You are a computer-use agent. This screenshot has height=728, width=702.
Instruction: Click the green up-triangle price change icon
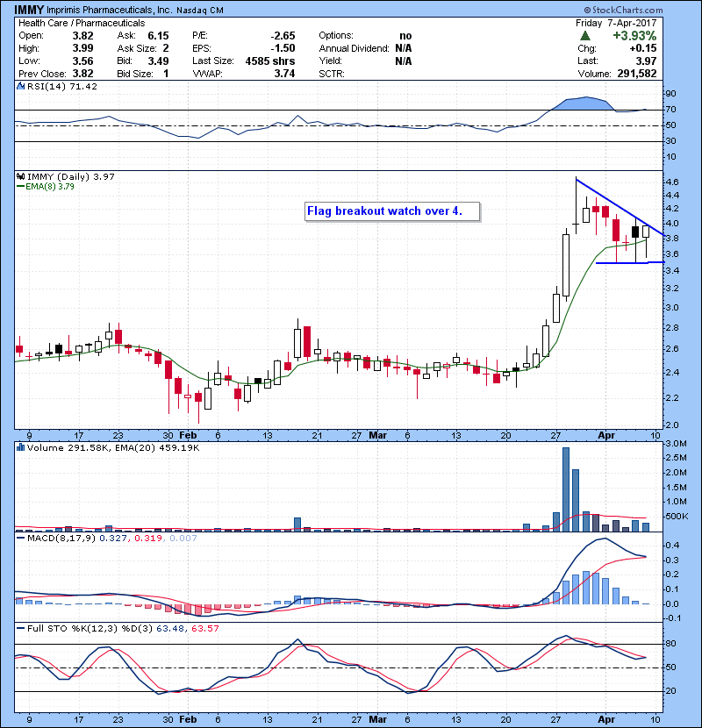(585, 36)
